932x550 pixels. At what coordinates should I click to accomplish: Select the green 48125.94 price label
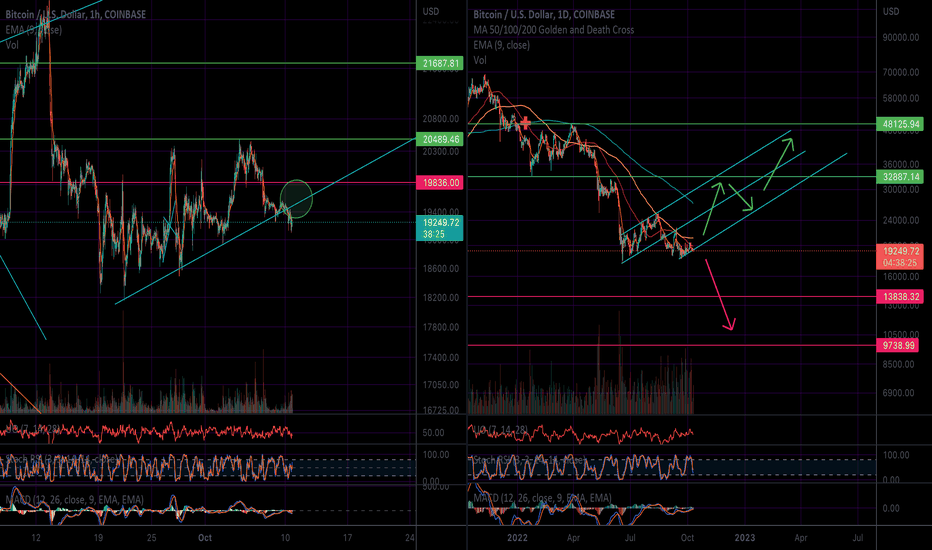pyautogui.click(x=900, y=124)
